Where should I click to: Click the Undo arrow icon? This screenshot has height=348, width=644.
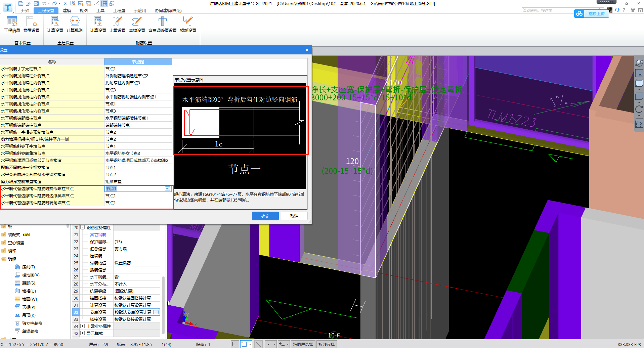coord(44,3)
